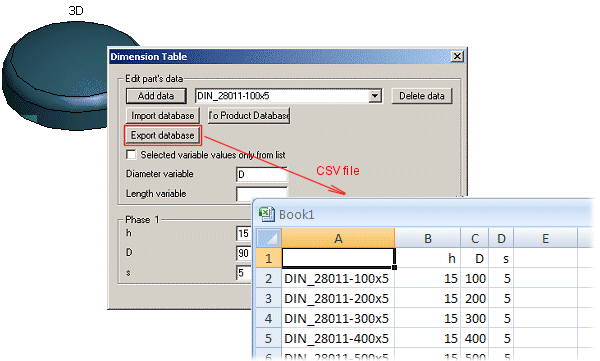This screenshot has height=361, width=600.
Task: Select row 5 header in Book1
Action: (269, 338)
